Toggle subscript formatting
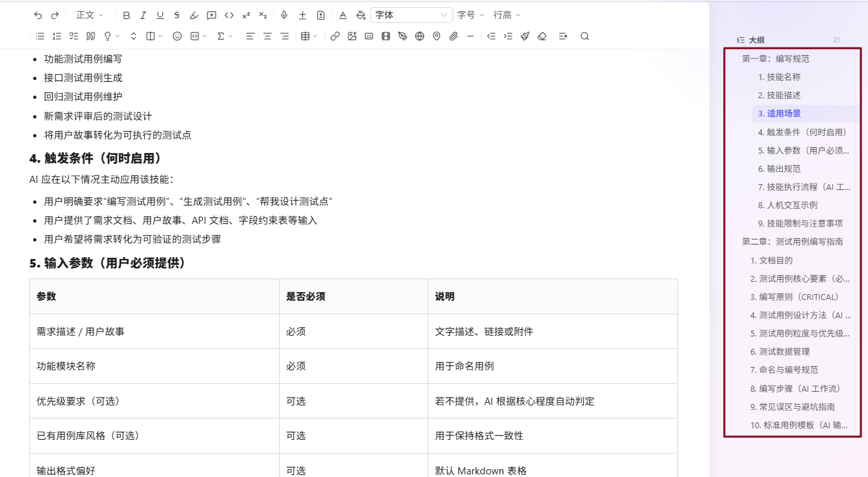868x477 pixels. [x=263, y=15]
